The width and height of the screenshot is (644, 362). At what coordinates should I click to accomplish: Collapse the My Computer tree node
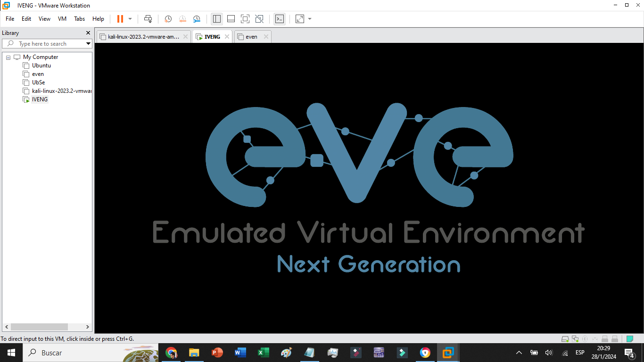pos(8,57)
